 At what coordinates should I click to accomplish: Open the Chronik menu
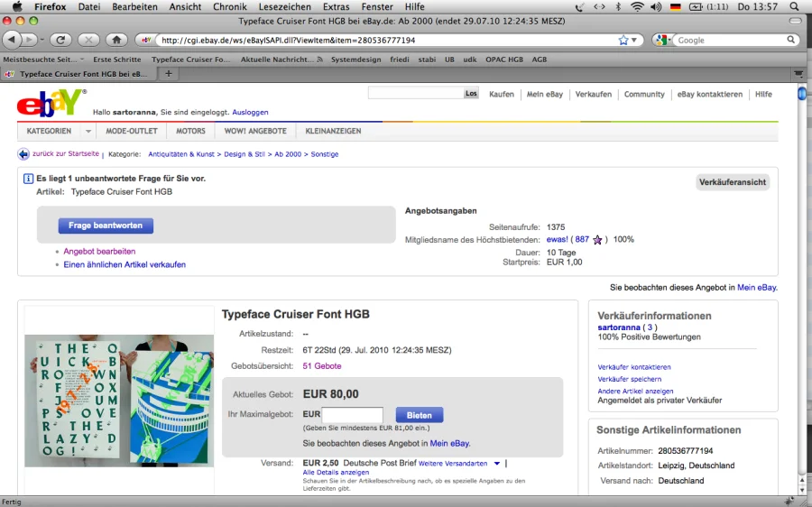(230, 6)
